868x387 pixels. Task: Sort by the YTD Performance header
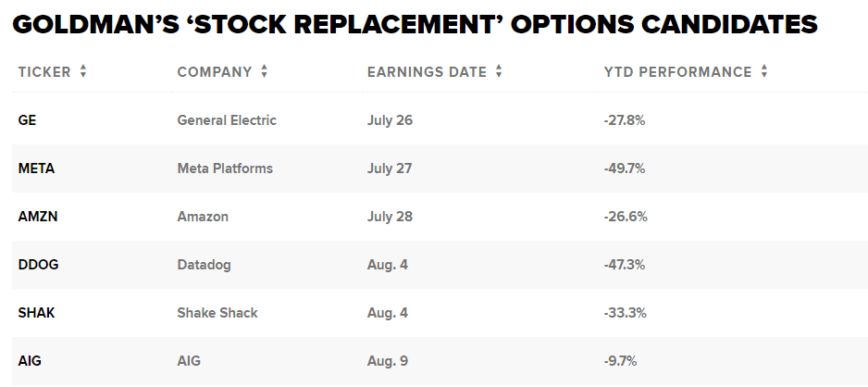coord(677,71)
